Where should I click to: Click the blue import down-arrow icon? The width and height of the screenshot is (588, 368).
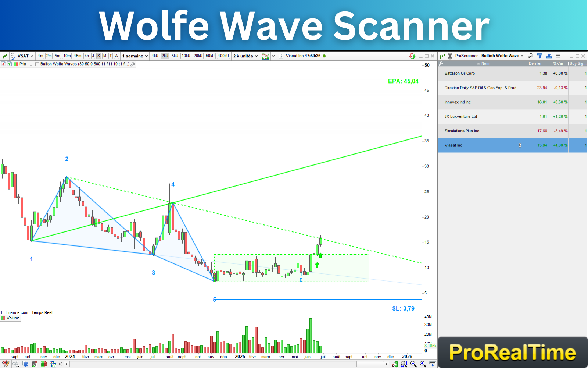point(540,56)
